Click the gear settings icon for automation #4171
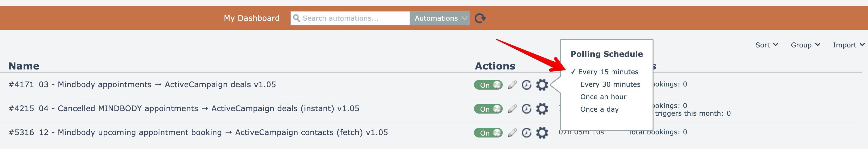Image resolution: width=868 pixels, height=149 pixels. pyautogui.click(x=542, y=85)
